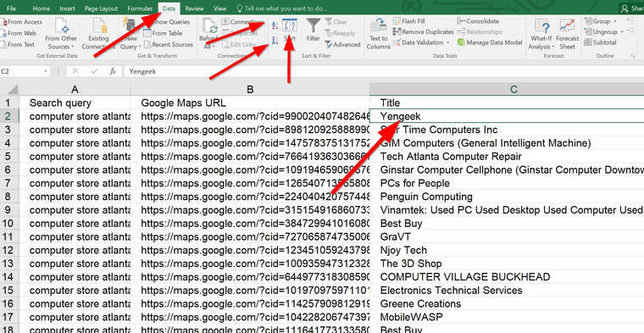Image resolution: width=644 pixels, height=333 pixels.
Task: Click the From Access import icon
Action: pyautogui.click(x=3, y=22)
